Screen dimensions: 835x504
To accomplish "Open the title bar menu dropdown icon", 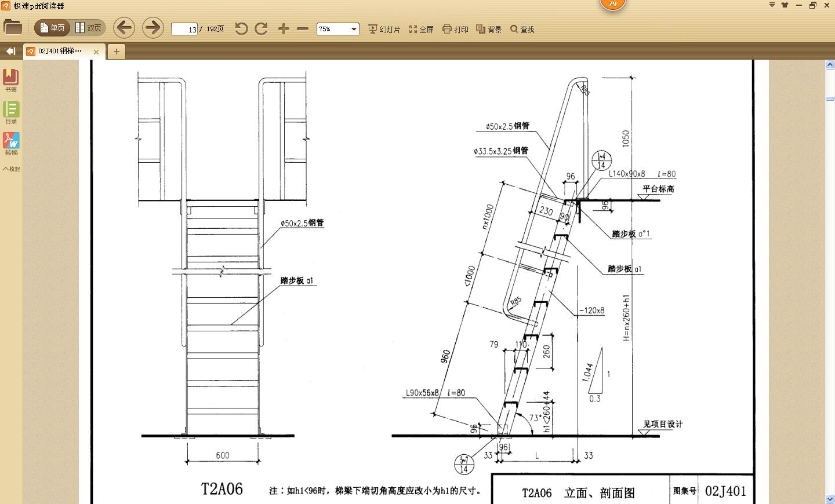I will click(x=772, y=5).
